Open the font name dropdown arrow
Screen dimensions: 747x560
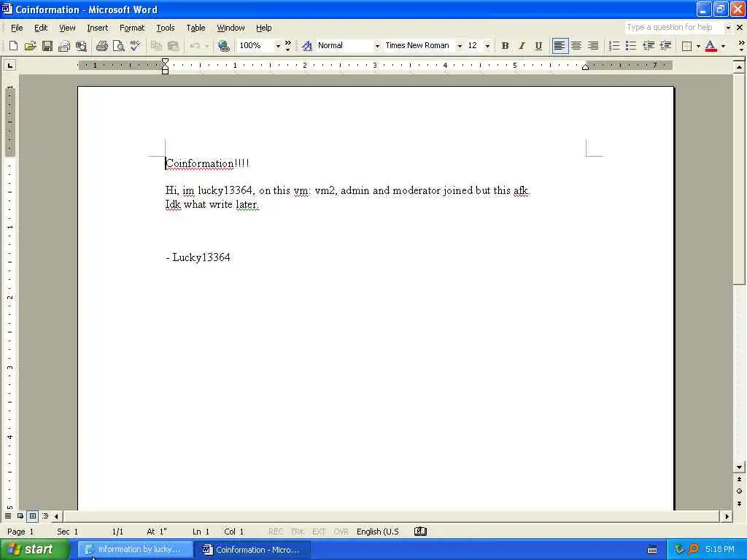coord(460,46)
